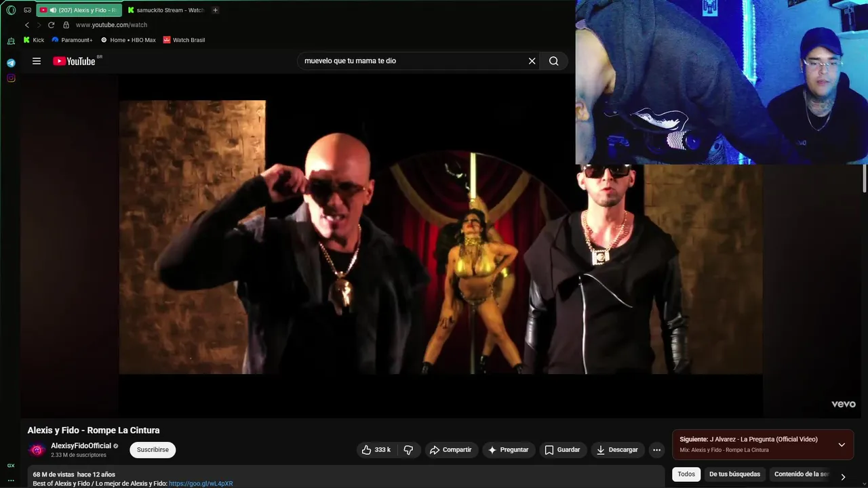The height and width of the screenshot is (488, 868).
Task: View site security lock info
Action: 66,25
